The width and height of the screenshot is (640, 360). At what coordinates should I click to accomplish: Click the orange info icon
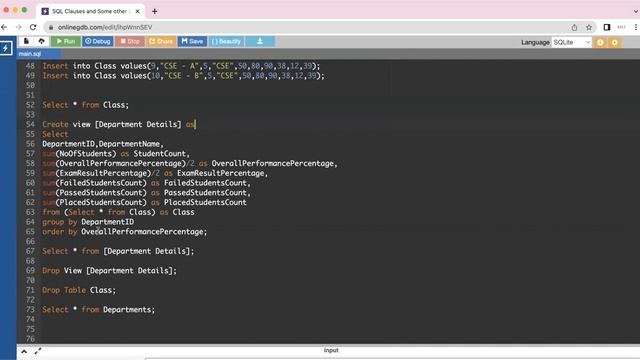click(x=600, y=42)
